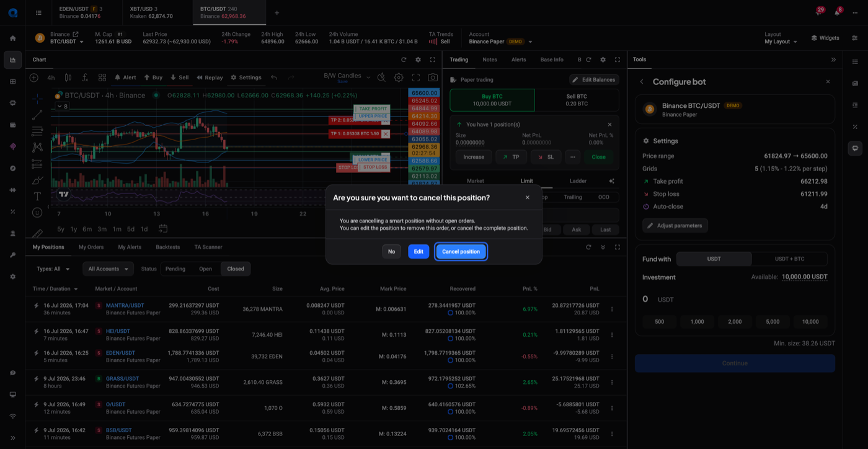Open the candle chart type selector
The width and height of the screenshot is (868, 449).
click(68, 78)
